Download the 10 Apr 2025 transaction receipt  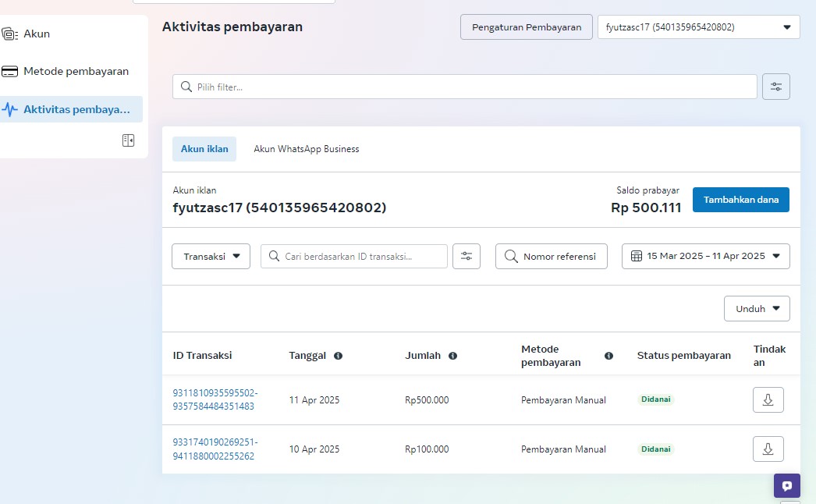coord(768,449)
